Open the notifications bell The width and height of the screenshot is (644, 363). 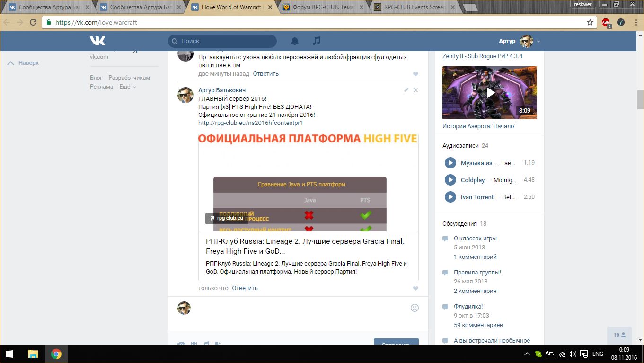point(295,41)
